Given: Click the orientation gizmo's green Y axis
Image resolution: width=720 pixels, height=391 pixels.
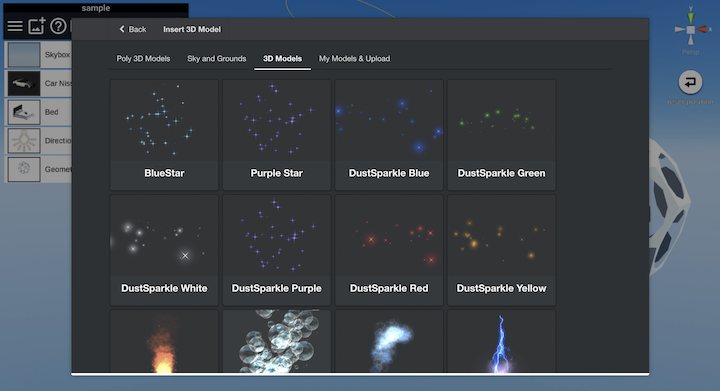Looking at the screenshot, I should (x=691, y=17).
